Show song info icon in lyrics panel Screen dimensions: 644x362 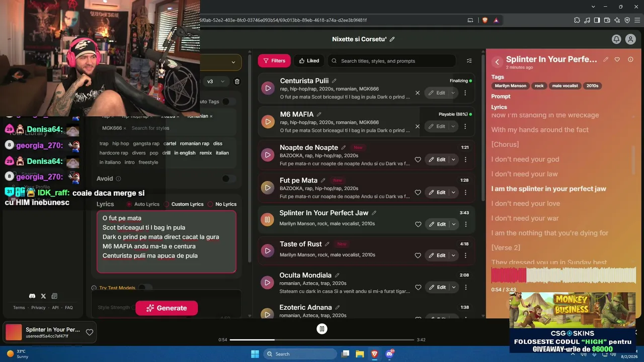pos(630,59)
